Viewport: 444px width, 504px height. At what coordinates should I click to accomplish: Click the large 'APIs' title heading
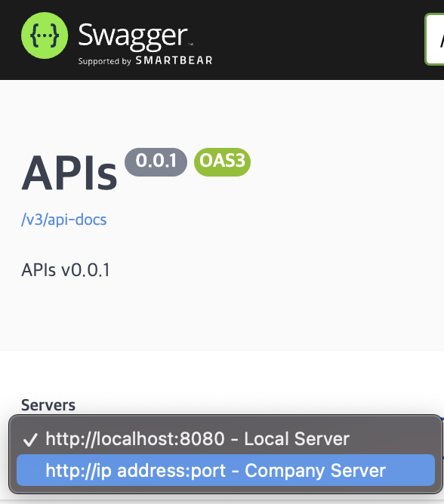point(69,174)
